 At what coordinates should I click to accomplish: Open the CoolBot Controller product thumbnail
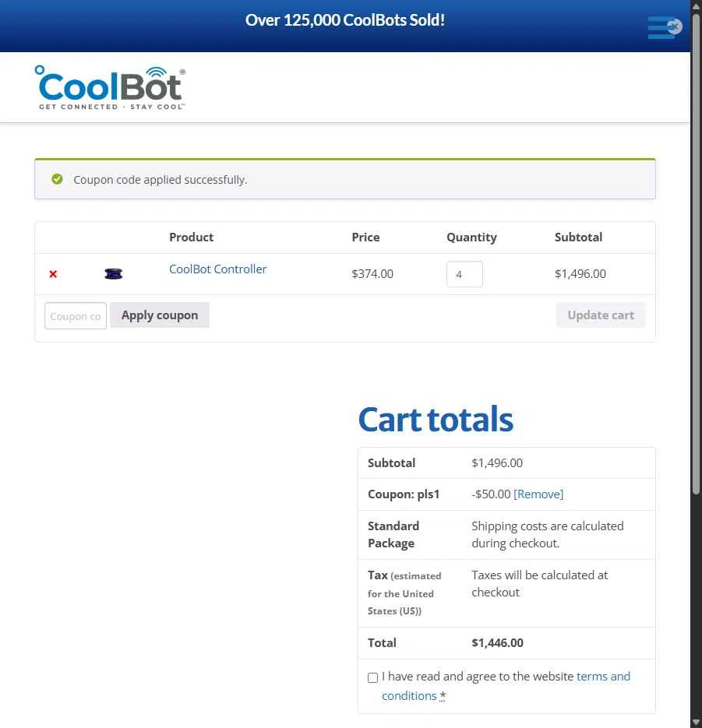113,274
